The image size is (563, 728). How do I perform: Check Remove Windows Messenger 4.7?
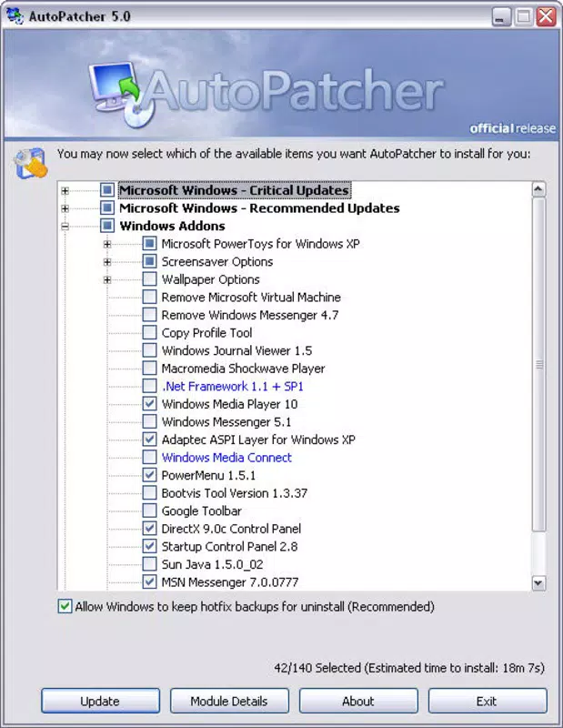(x=149, y=315)
